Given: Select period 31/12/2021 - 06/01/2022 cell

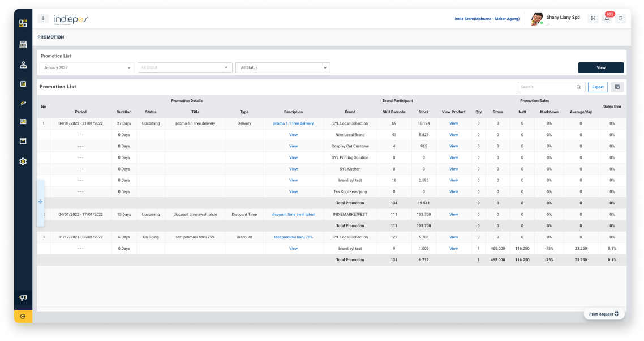Looking at the screenshot, I should (x=80, y=237).
